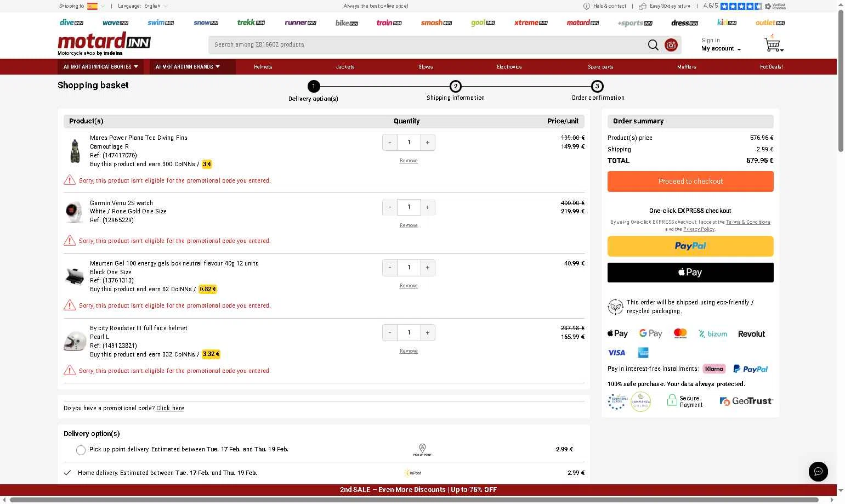Viewport: 845px width, 504px height.
Task: Open the live chat bubble
Action: 818,472
